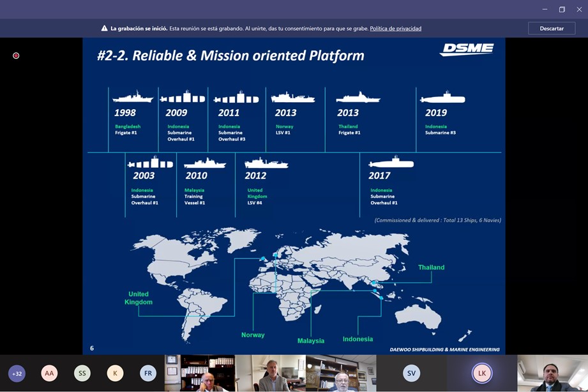Click the 2013 Norway LSV ship silhouette
Image resolution: width=588 pixels, height=392 pixels.
[293, 97]
